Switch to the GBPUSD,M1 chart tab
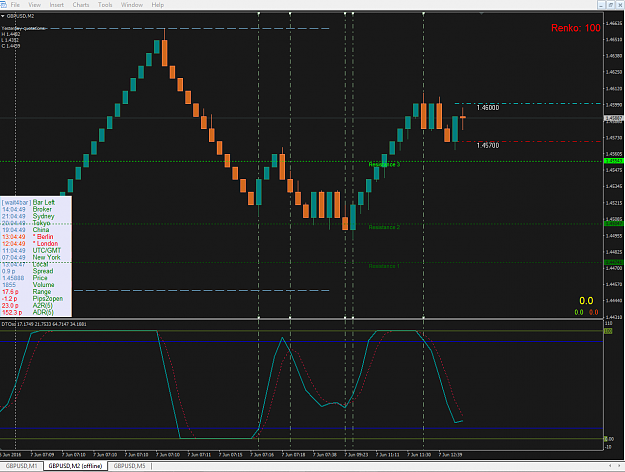 pyautogui.click(x=22, y=466)
